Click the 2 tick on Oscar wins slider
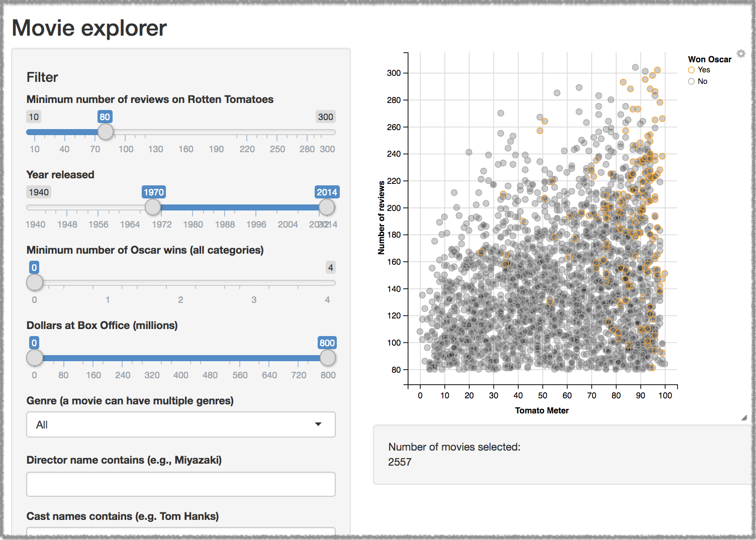The image size is (756, 540). pyautogui.click(x=180, y=300)
